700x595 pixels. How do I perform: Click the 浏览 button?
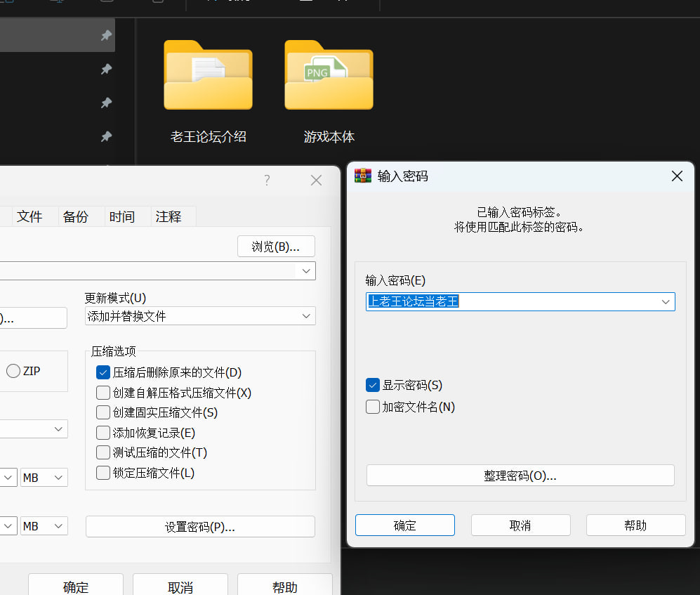pyautogui.click(x=276, y=247)
